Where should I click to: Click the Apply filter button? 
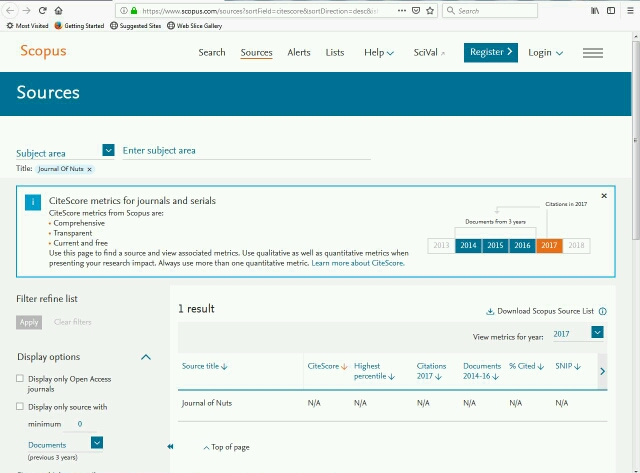pos(29,322)
